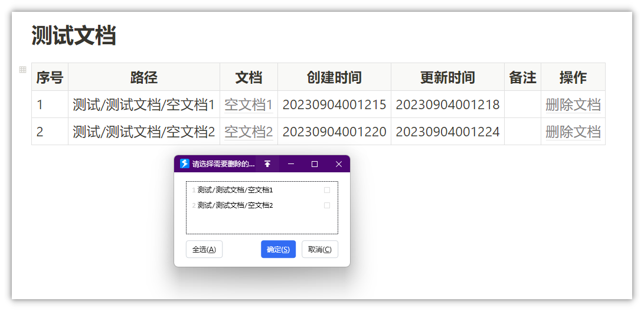Select list row 测试/测试文档/空文档1 in dialog
The height and width of the screenshot is (311, 644).
(x=262, y=190)
